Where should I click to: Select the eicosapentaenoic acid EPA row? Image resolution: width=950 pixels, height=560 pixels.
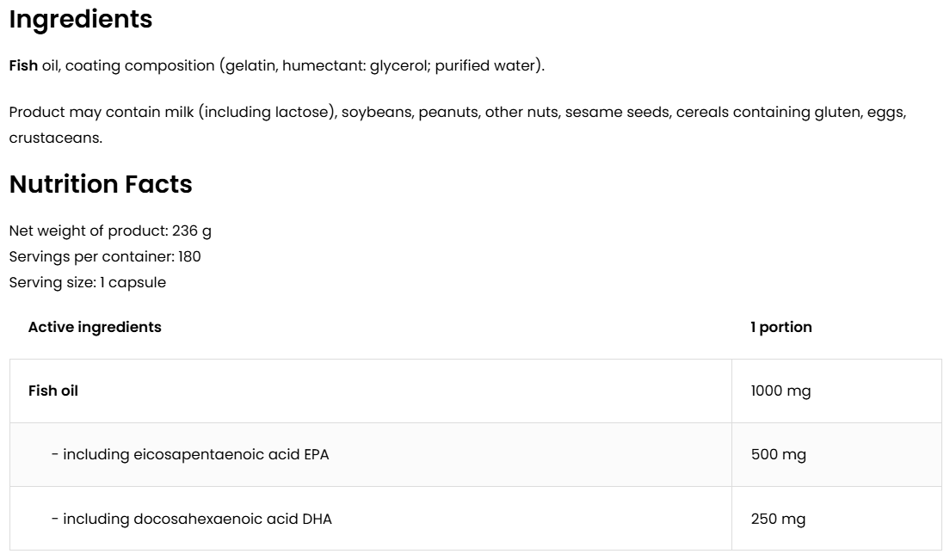pos(190,454)
